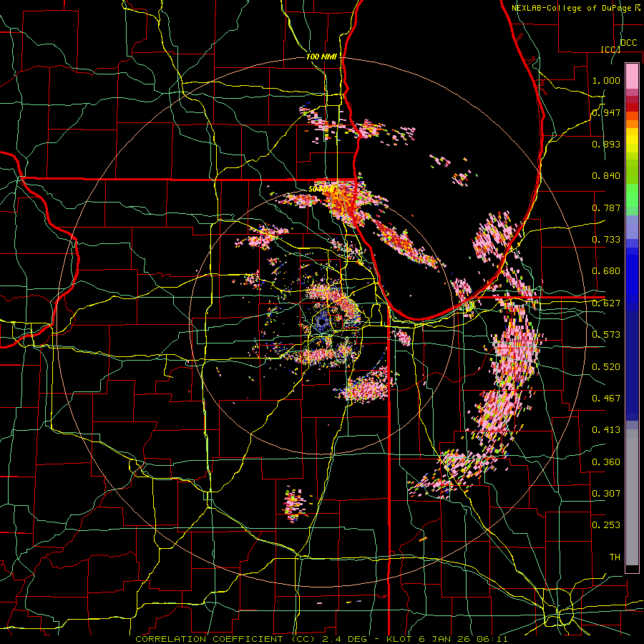Viewport: 644px width, 644px height.
Task: Click the Correlation Coefficient KLOT caption text
Action: tap(321, 639)
